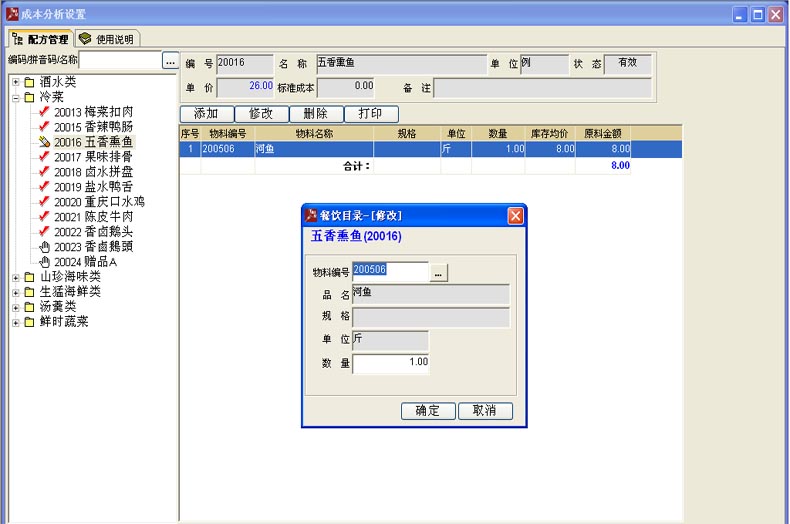Select the 配方管理 tab
Viewport: 790px width, 524px height.
tap(40, 39)
